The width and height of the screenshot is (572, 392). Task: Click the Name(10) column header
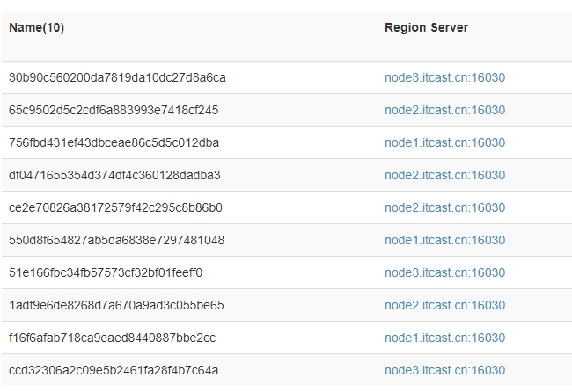[x=36, y=28]
